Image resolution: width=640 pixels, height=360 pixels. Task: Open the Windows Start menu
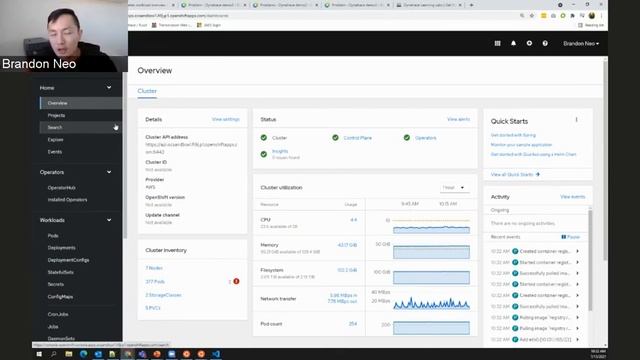(x=39, y=354)
